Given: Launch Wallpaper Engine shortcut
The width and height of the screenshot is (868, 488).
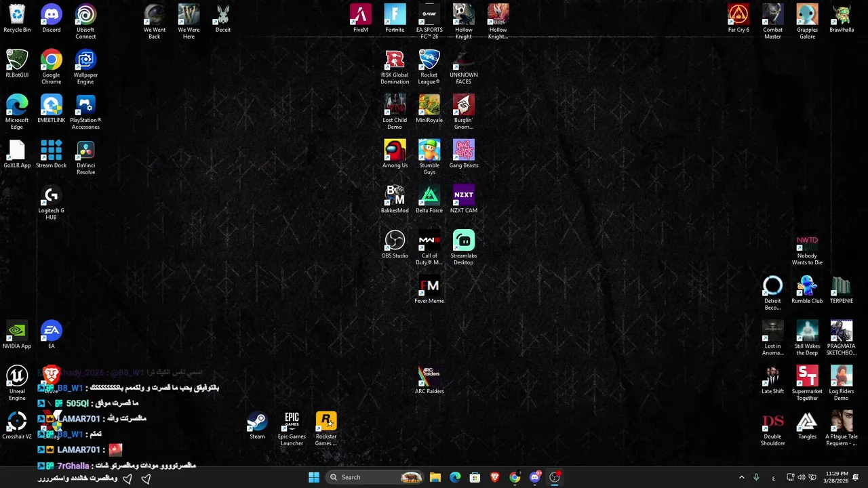Looking at the screenshot, I should (85, 67).
